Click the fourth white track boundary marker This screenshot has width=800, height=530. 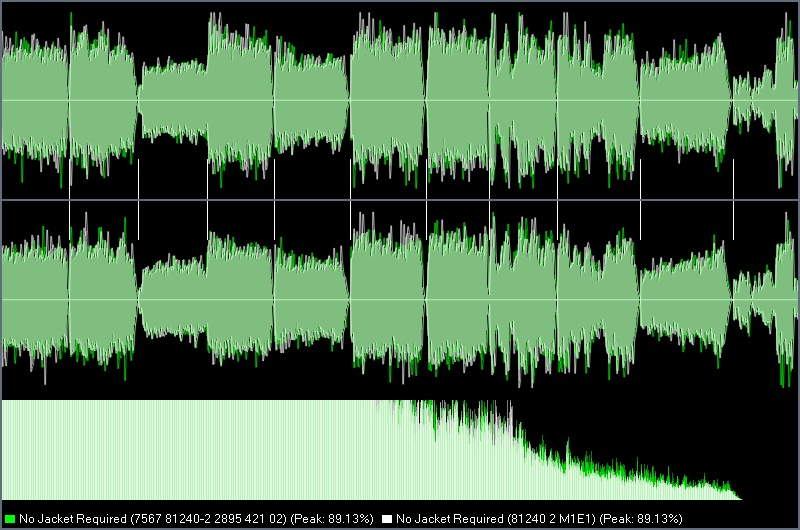point(274,199)
